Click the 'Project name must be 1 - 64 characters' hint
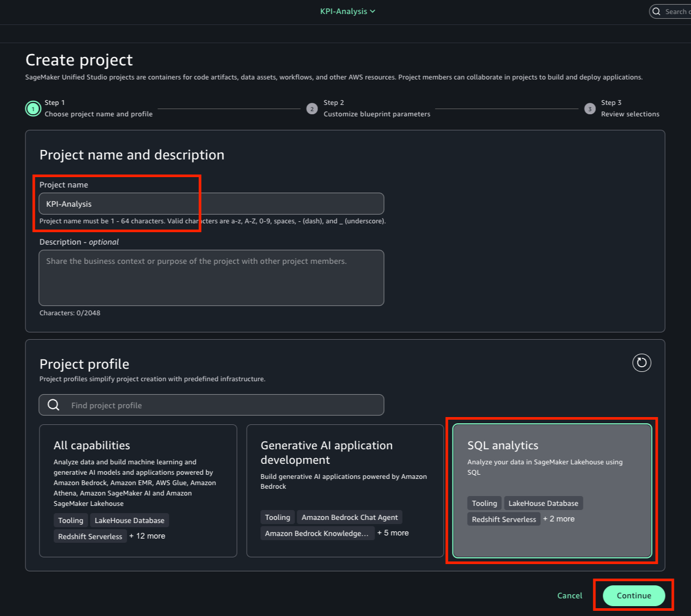This screenshot has height=616, width=691. pos(212,221)
